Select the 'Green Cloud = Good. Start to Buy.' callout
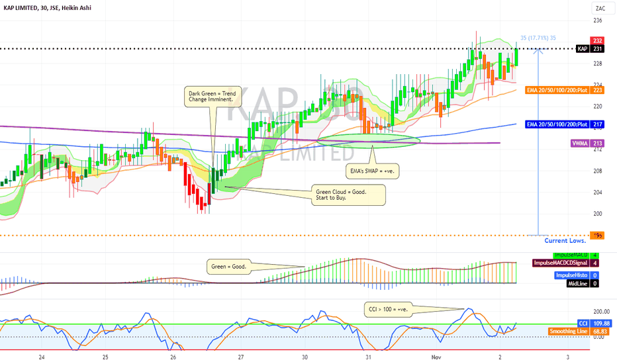617x364 pixels. (x=348, y=195)
